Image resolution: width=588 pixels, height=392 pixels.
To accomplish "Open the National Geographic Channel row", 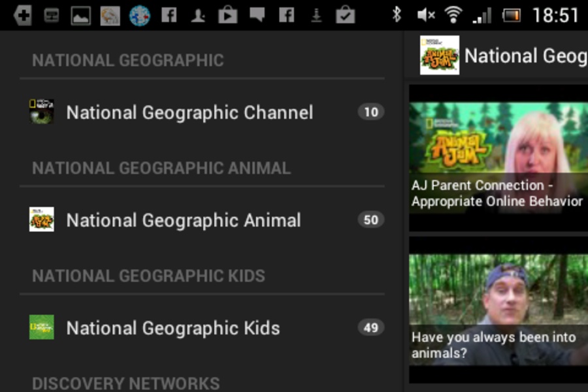I will (203, 112).
